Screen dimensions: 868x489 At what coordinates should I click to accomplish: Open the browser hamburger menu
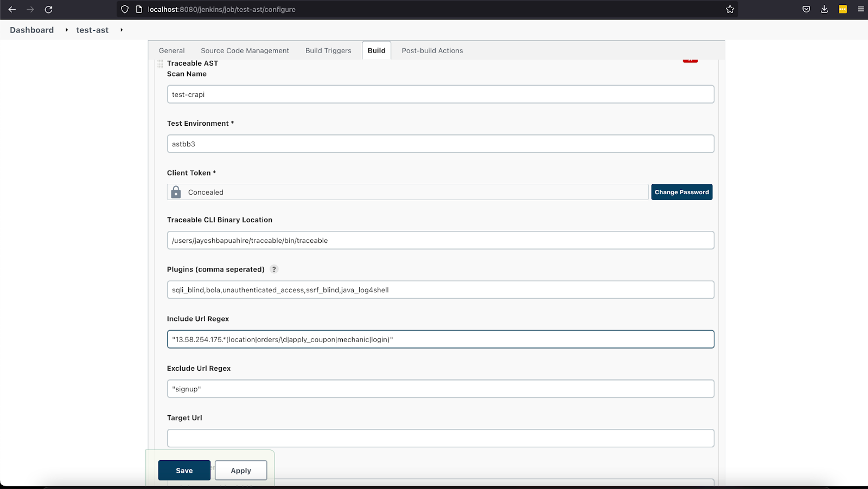(x=860, y=9)
